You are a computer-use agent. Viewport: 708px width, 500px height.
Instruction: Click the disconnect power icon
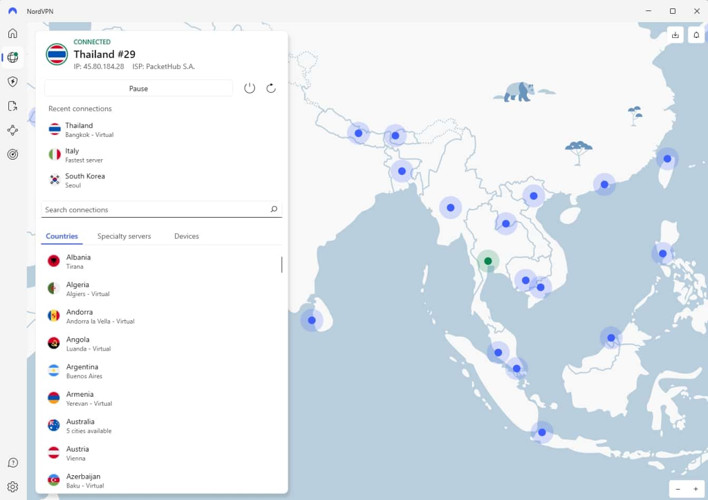(250, 88)
